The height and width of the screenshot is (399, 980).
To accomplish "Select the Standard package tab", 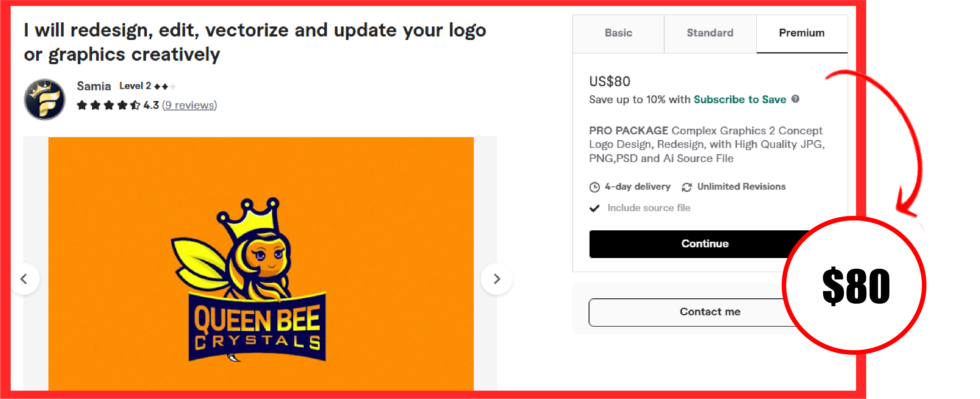I will [710, 33].
